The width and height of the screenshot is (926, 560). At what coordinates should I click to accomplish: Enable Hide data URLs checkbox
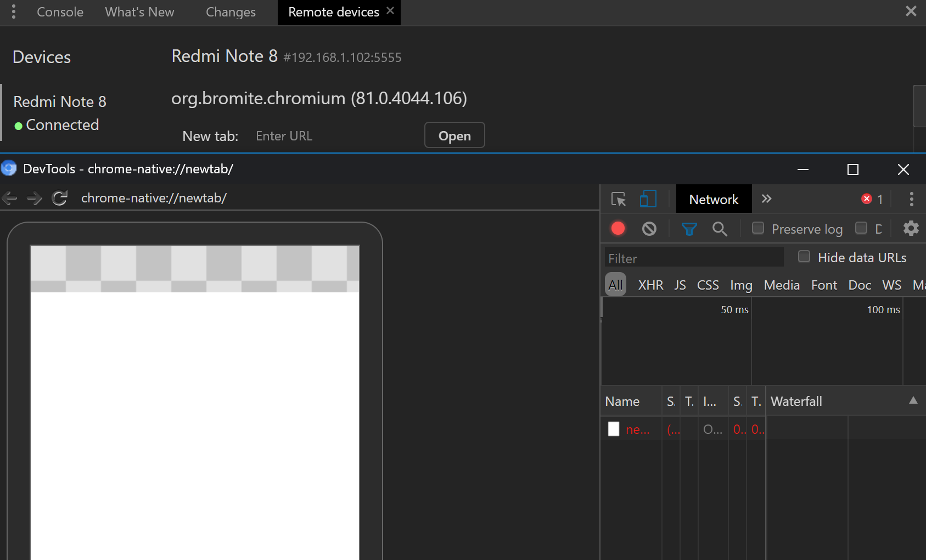coord(804,256)
